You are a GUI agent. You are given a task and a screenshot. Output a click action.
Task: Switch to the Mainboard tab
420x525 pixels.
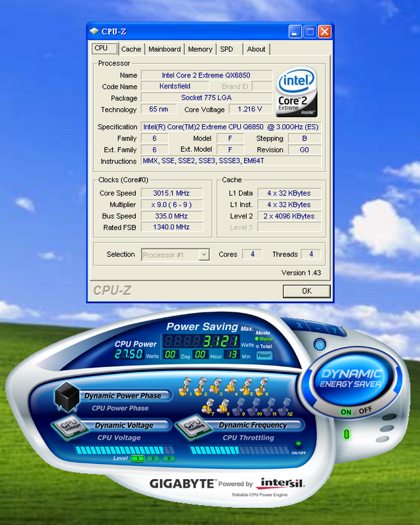click(165, 49)
